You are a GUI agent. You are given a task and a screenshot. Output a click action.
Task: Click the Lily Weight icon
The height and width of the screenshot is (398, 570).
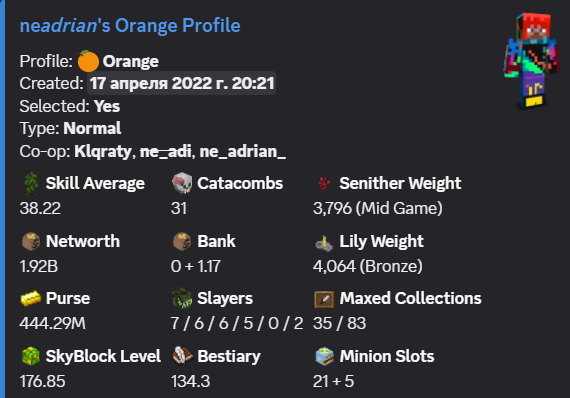(324, 242)
